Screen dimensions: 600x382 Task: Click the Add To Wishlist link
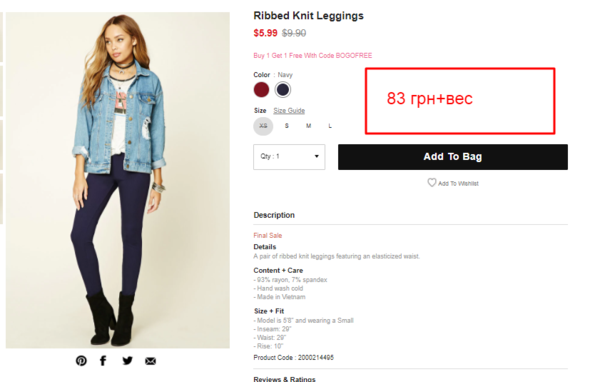458,184
